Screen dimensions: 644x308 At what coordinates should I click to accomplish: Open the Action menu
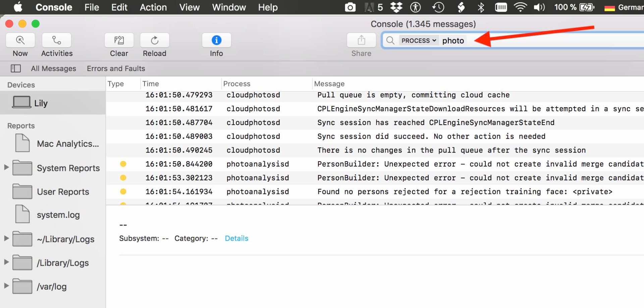pos(153,7)
